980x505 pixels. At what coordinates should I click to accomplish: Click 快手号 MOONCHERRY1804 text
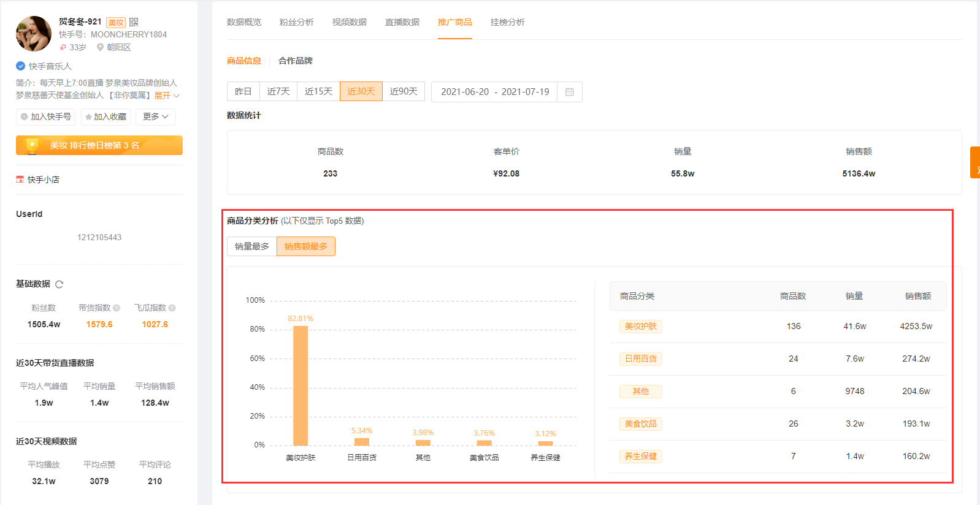point(113,34)
